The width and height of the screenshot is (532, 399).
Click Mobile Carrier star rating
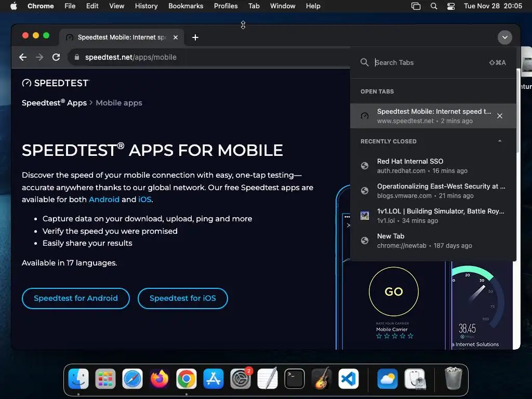click(395, 336)
